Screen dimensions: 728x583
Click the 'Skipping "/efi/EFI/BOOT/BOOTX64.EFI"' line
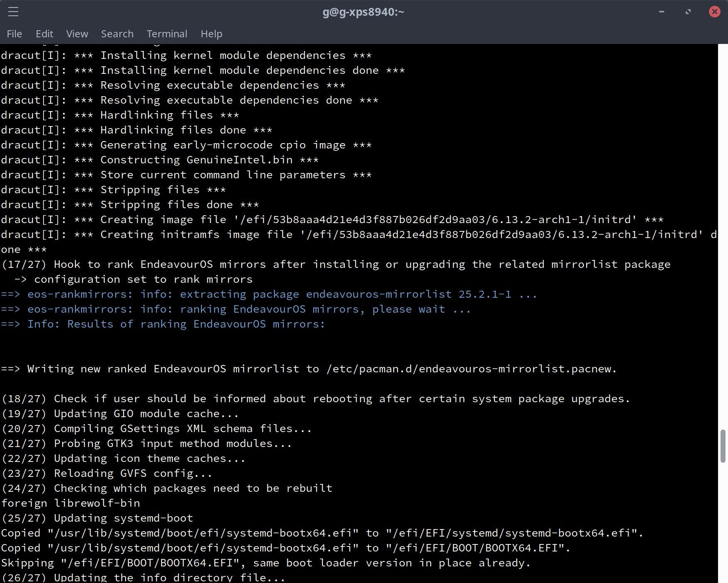pyautogui.click(x=266, y=563)
